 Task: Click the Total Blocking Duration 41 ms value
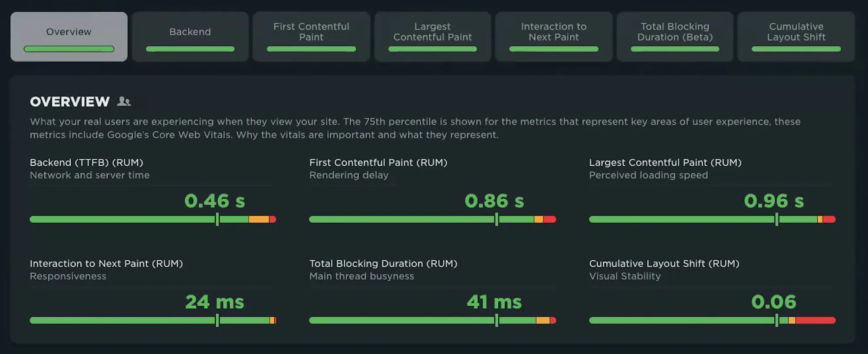(x=494, y=302)
